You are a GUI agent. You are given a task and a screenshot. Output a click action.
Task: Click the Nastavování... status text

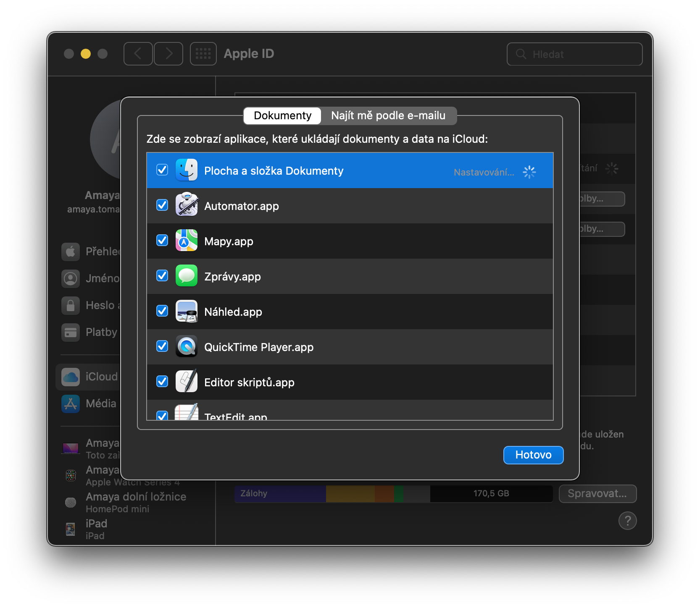pos(484,172)
